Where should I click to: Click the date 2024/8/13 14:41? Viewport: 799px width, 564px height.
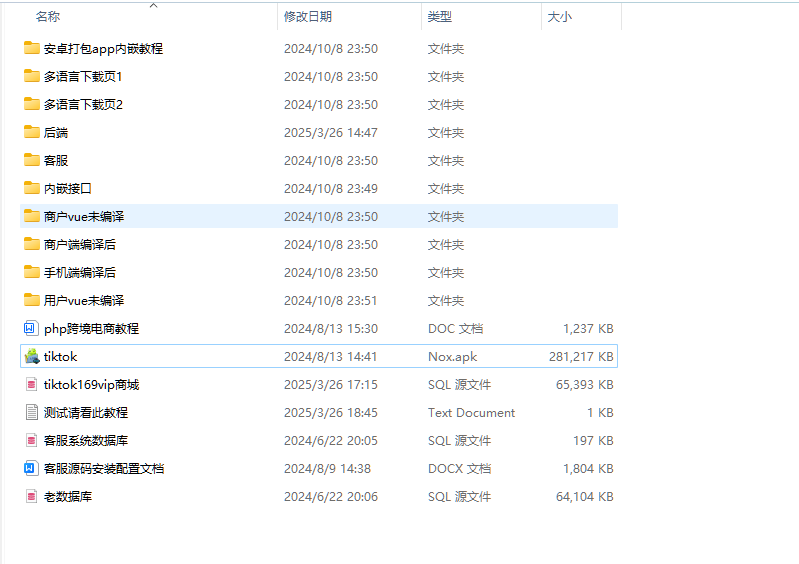[x=331, y=357]
